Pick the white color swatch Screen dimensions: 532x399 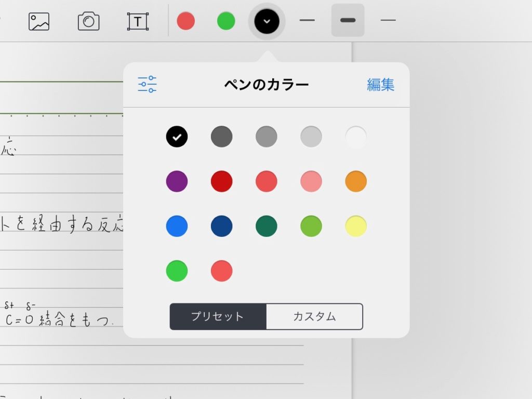point(356,137)
